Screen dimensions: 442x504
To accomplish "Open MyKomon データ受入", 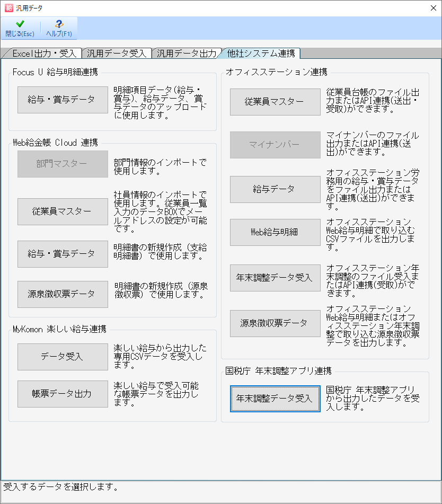I will pyautogui.click(x=63, y=357).
